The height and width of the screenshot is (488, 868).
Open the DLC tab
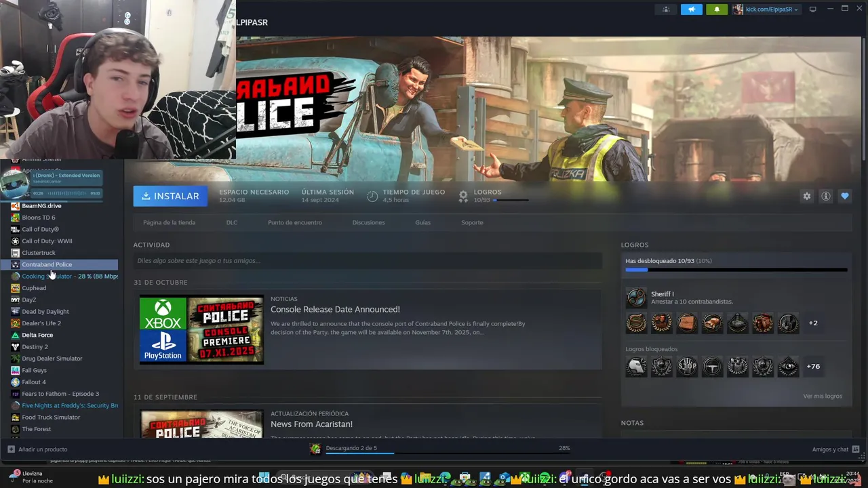tap(232, 222)
